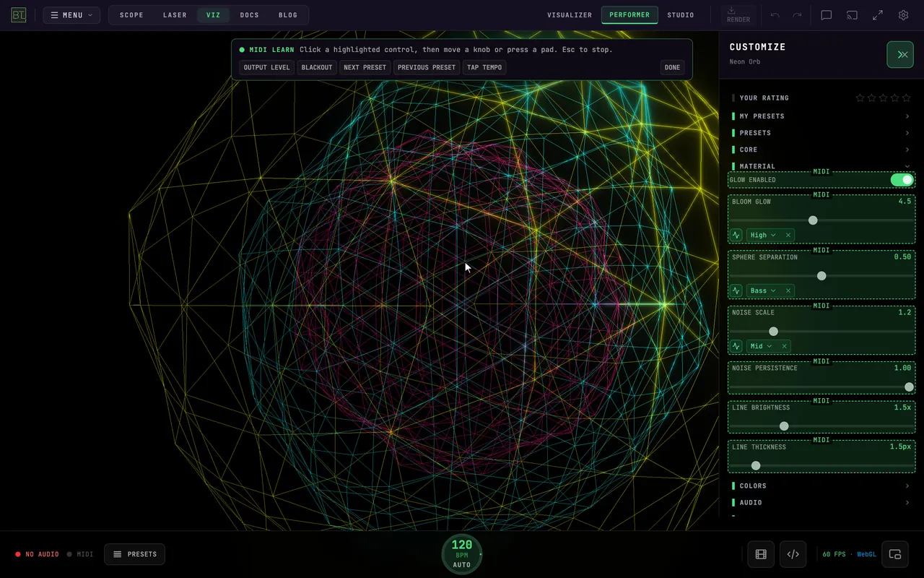This screenshot has width=924, height=578.
Task: Toggle the MIDI status indicator in bottom bar
Action: pos(80,554)
